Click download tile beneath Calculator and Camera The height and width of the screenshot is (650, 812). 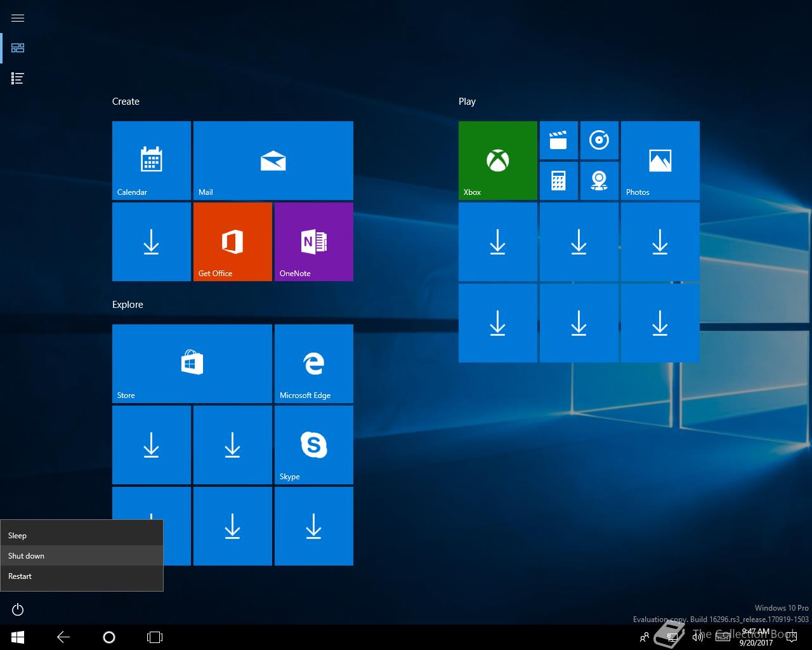pos(579,242)
